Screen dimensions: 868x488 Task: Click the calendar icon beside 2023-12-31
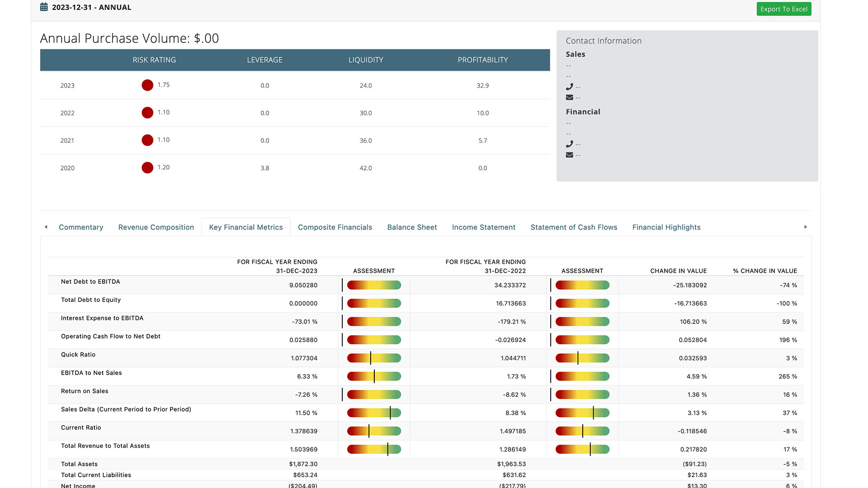pos(44,7)
